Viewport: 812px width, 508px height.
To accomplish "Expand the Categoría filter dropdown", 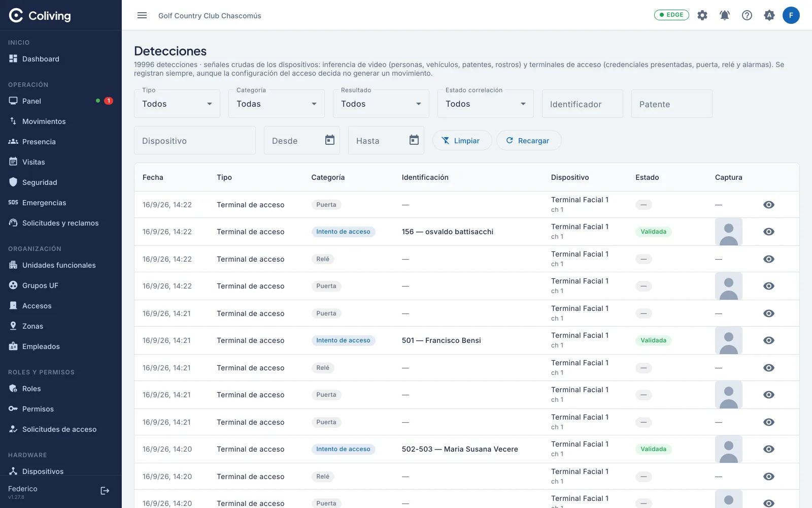I will 277,104.
